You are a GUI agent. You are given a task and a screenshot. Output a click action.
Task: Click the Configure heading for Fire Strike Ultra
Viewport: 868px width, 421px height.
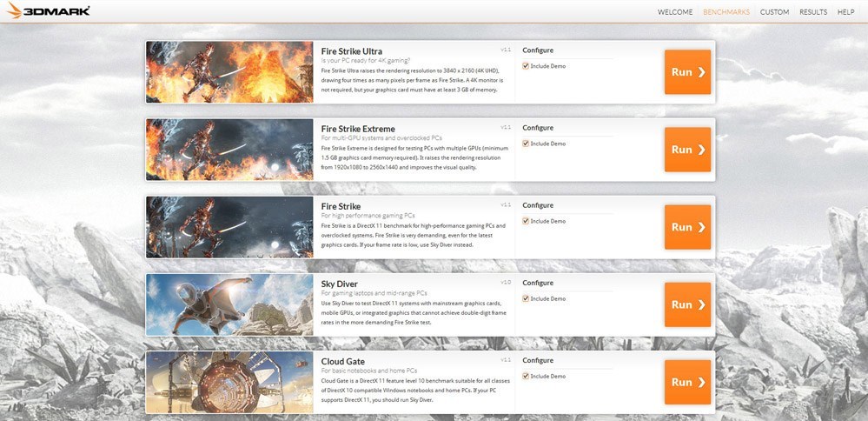538,50
